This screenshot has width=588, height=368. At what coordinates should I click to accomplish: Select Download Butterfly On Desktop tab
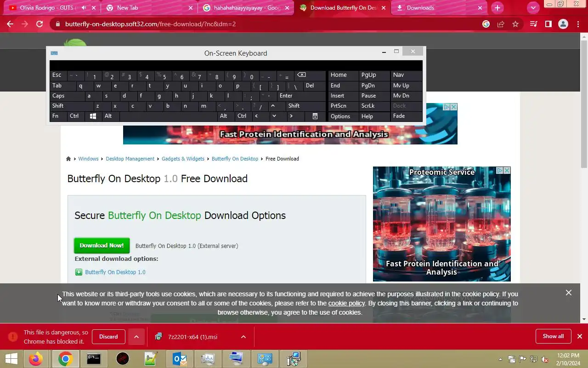click(342, 8)
